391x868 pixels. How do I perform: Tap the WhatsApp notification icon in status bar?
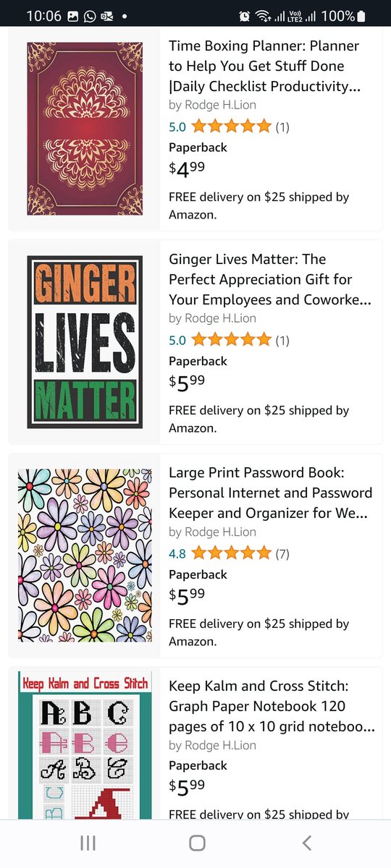click(x=89, y=16)
